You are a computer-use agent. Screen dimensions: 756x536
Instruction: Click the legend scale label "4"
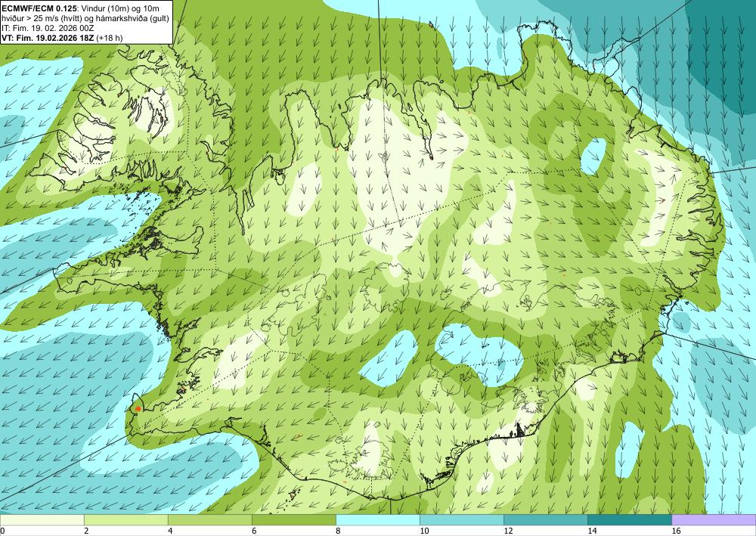click(x=169, y=531)
